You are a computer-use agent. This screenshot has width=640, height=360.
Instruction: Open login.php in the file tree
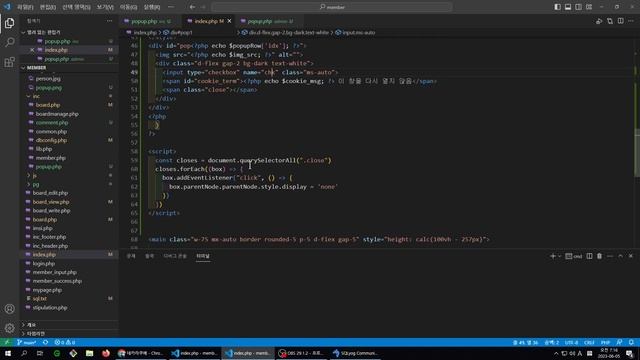(x=44, y=264)
